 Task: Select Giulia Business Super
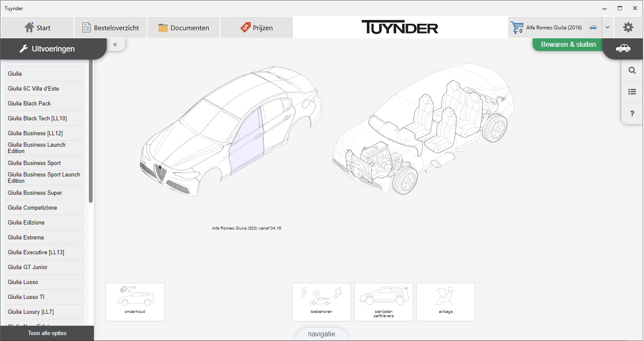(x=44, y=193)
